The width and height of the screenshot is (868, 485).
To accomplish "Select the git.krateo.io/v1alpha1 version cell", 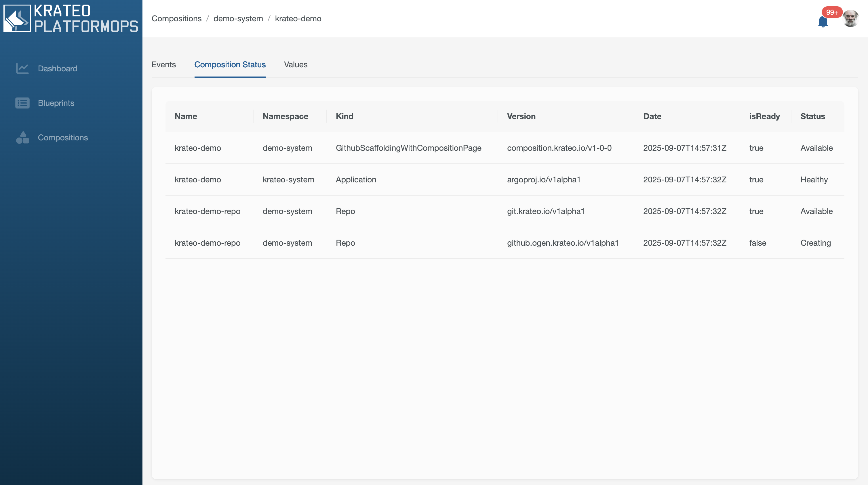I will (546, 211).
